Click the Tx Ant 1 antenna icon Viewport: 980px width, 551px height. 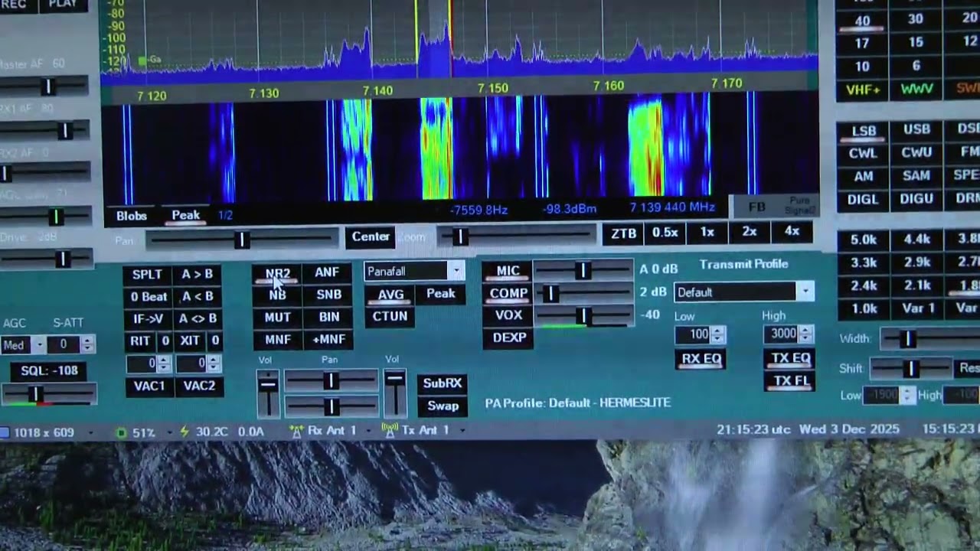tap(390, 430)
